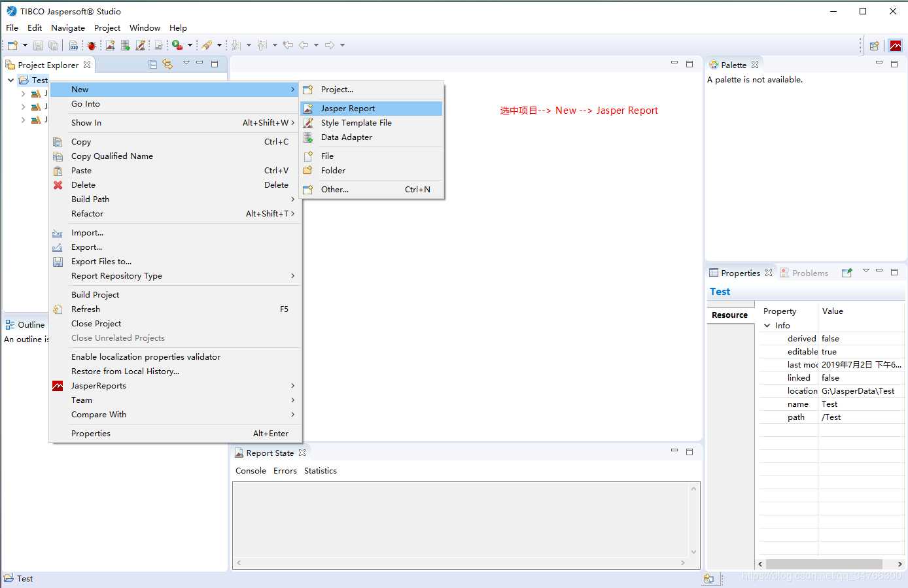Click the new report image toolbar icon

point(110,45)
